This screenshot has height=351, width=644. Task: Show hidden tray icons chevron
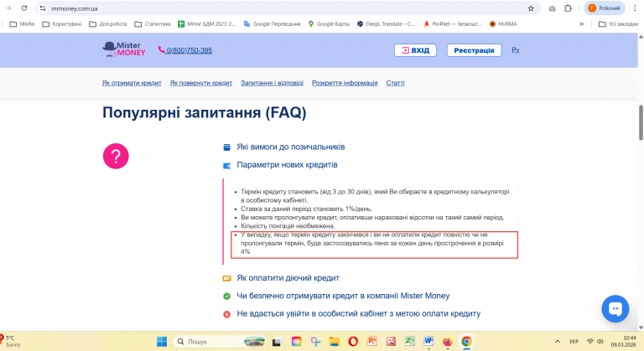click(558, 342)
